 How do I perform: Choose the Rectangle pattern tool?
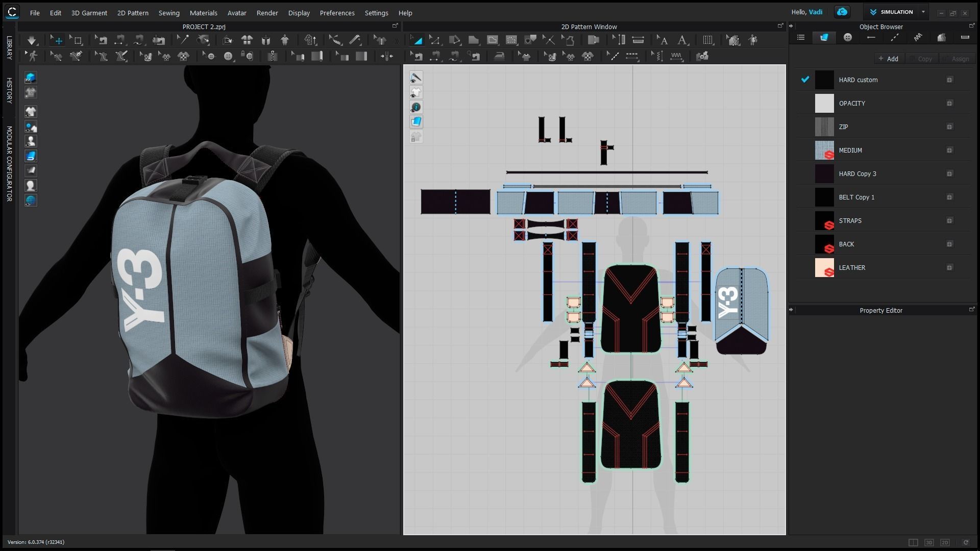tap(473, 40)
